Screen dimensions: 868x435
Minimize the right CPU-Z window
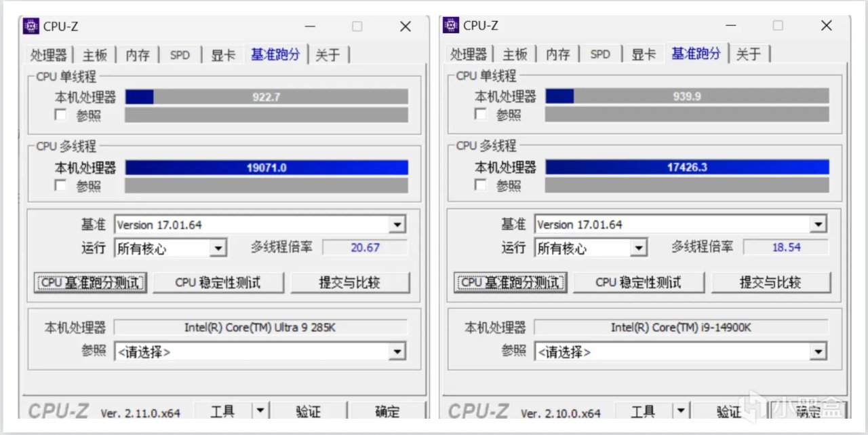tap(730, 26)
